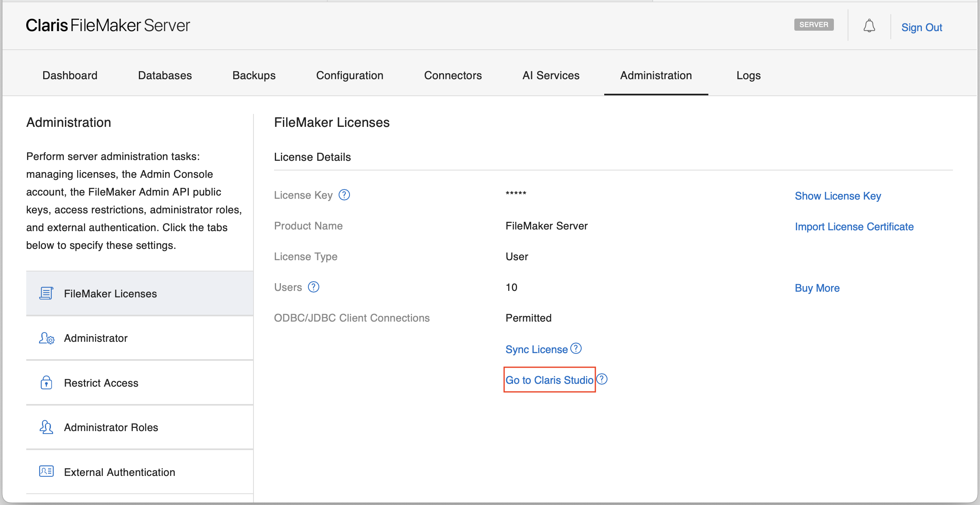980x505 pixels.
Task: Open the Users help icon
Action: tap(313, 287)
